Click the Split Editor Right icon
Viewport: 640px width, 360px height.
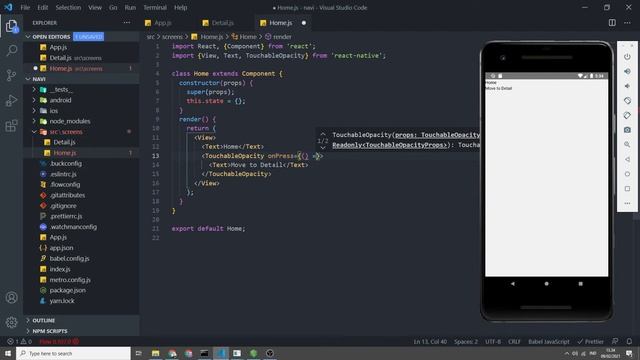(x=612, y=23)
